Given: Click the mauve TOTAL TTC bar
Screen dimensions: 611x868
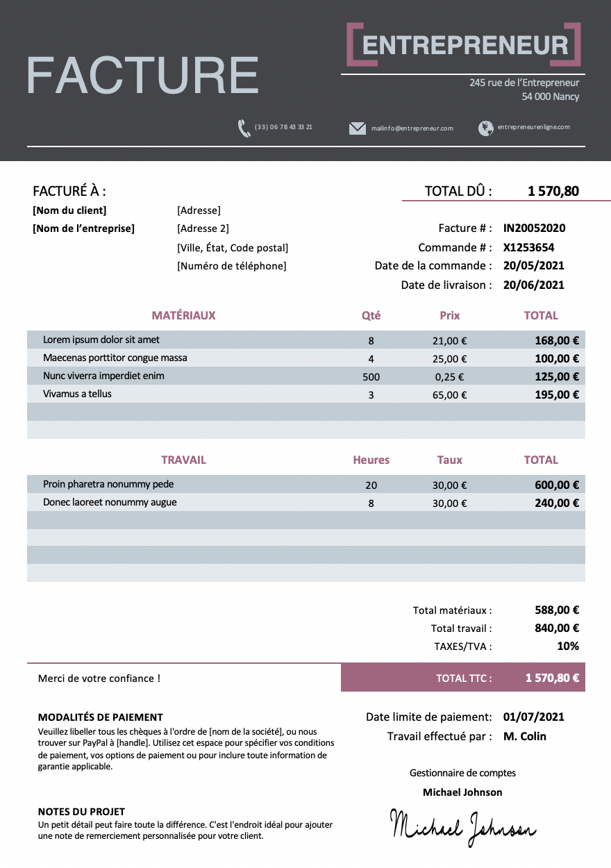Looking at the screenshot, I should (x=462, y=678).
